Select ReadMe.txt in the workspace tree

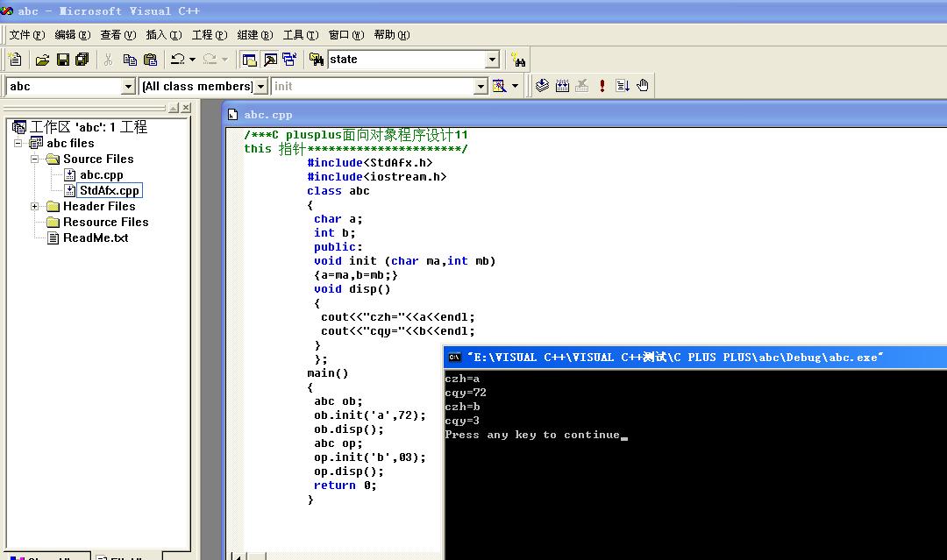point(95,238)
